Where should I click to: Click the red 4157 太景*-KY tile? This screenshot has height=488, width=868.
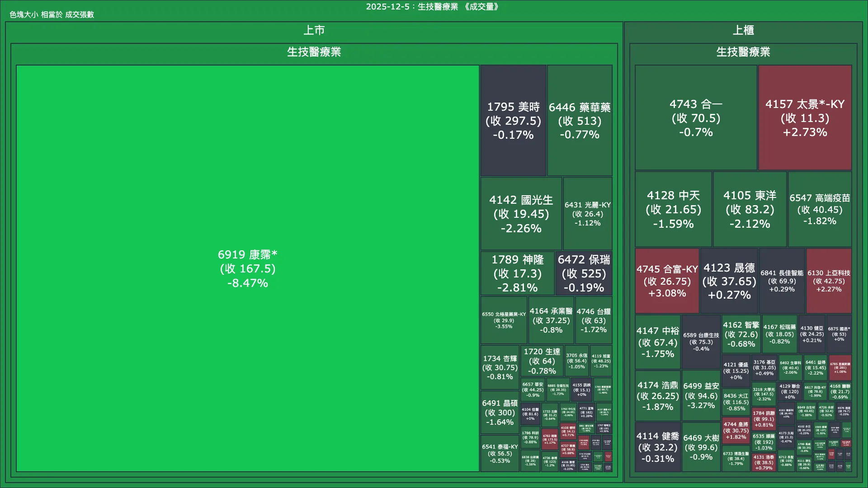[805, 118]
